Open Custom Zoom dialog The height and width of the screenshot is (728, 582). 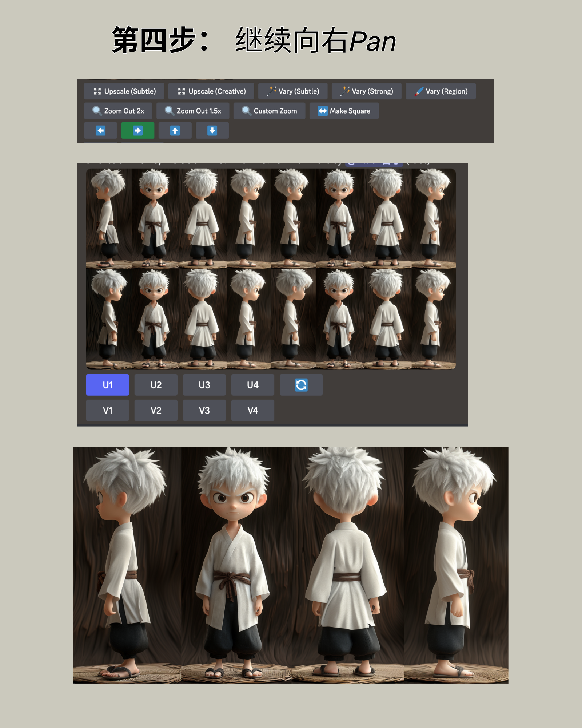[269, 111]
